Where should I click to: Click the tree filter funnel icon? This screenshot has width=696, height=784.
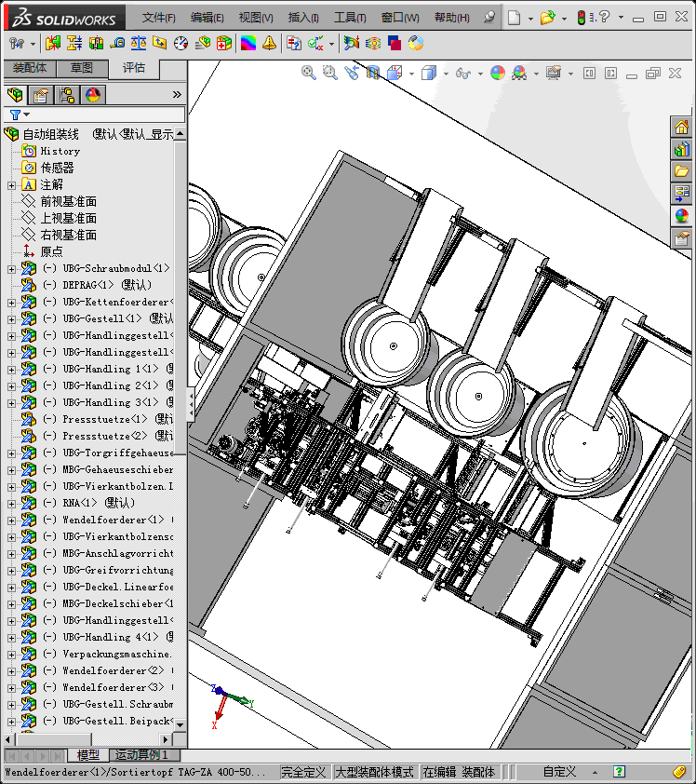pos(16,115)
